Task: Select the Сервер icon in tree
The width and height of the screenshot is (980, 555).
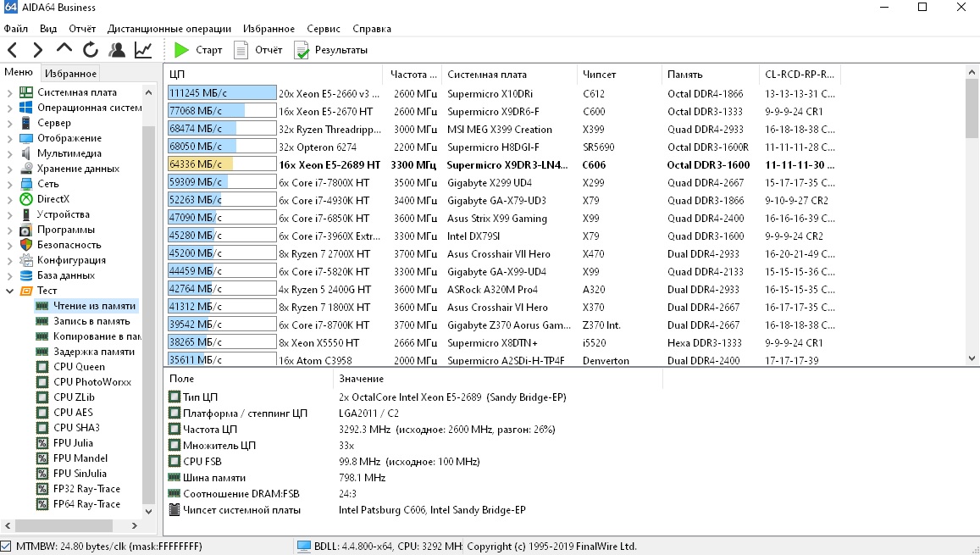Action: [26, 123]
